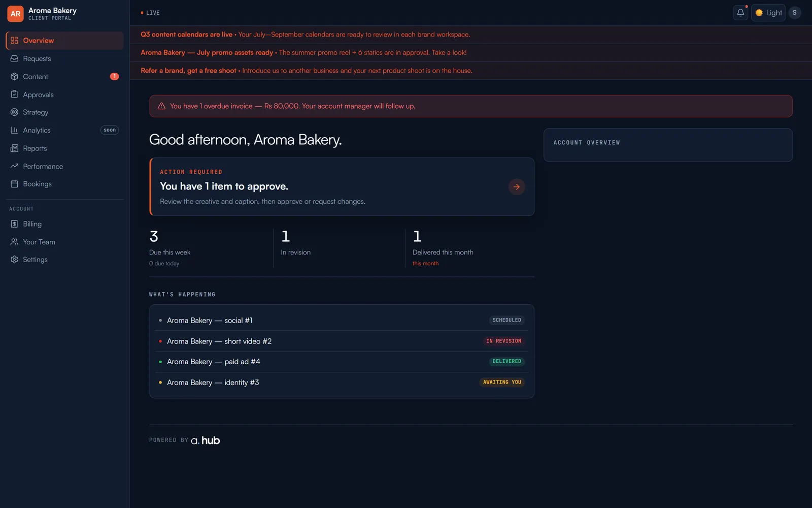Open Bookings from the sidebar
Image resolution: width=812 pixels, height=508 pixels.
(64, 184)
